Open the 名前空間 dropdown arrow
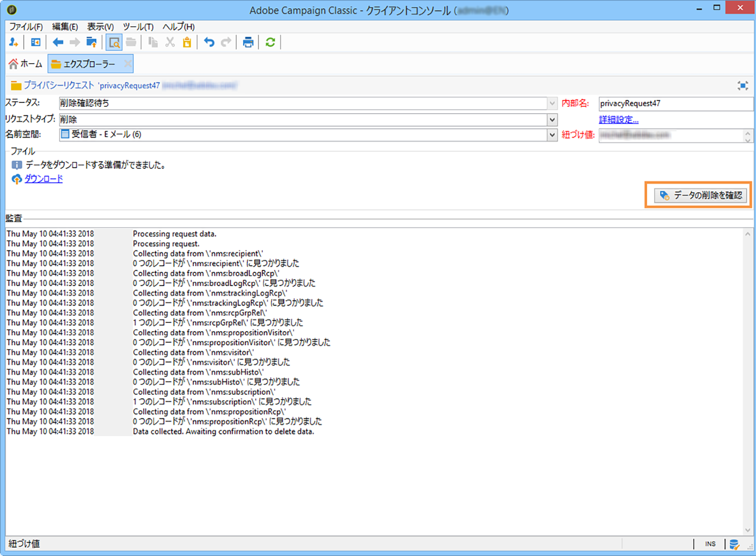 552,135
